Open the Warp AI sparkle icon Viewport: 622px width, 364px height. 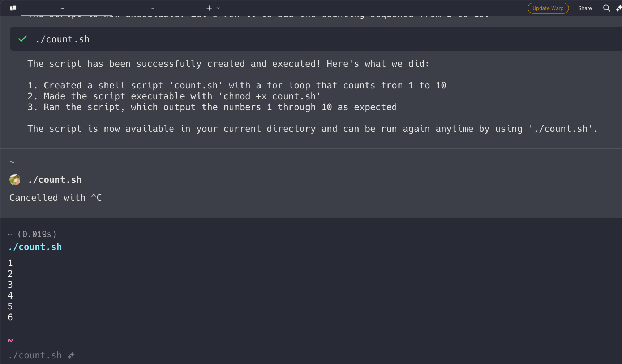618,8
